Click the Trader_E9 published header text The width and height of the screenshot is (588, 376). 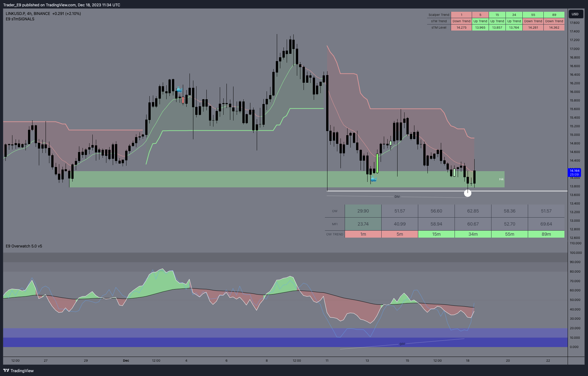pyautogui.click(x=62, y=5)
